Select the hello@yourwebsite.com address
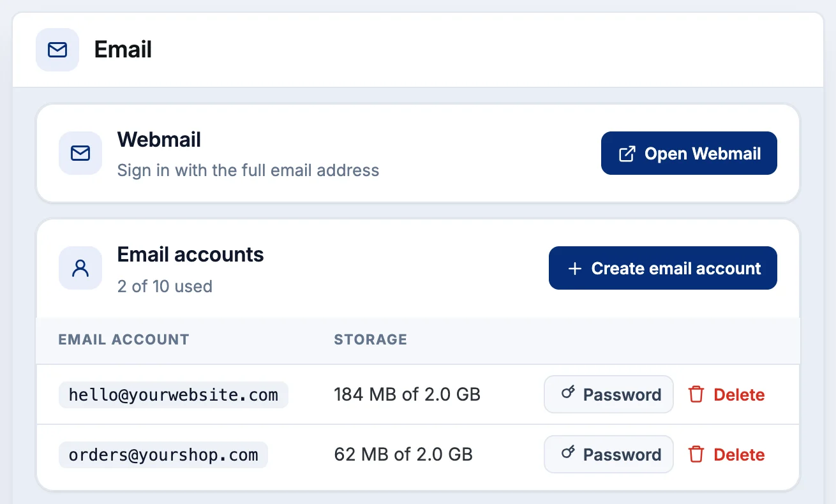The image size is (836, 504). click(x=174, y=395)
